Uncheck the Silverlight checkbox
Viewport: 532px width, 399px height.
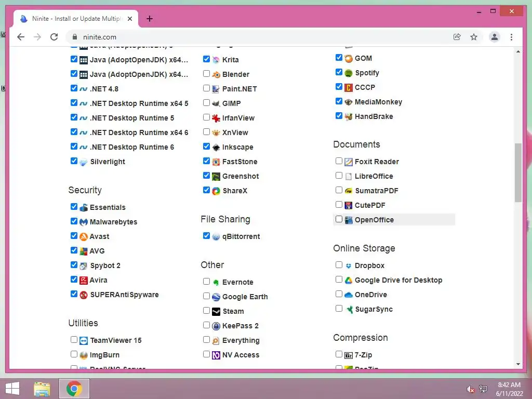click(74, 161)
